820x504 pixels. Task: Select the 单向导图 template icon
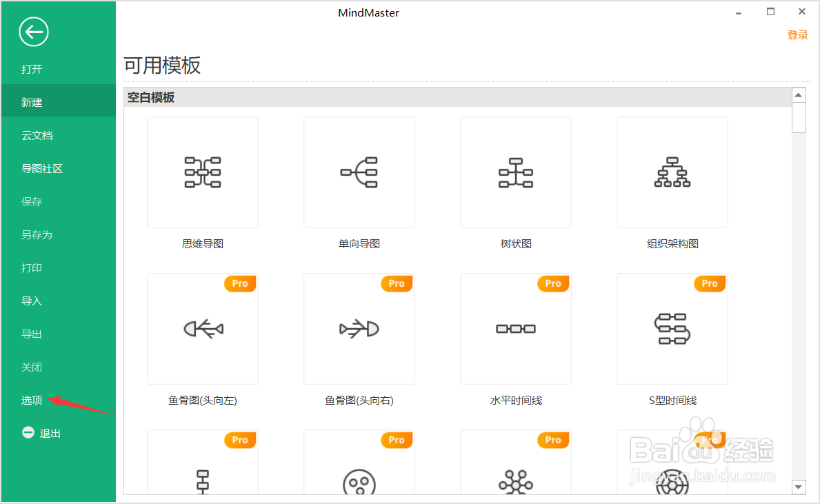tap(359, 172)
